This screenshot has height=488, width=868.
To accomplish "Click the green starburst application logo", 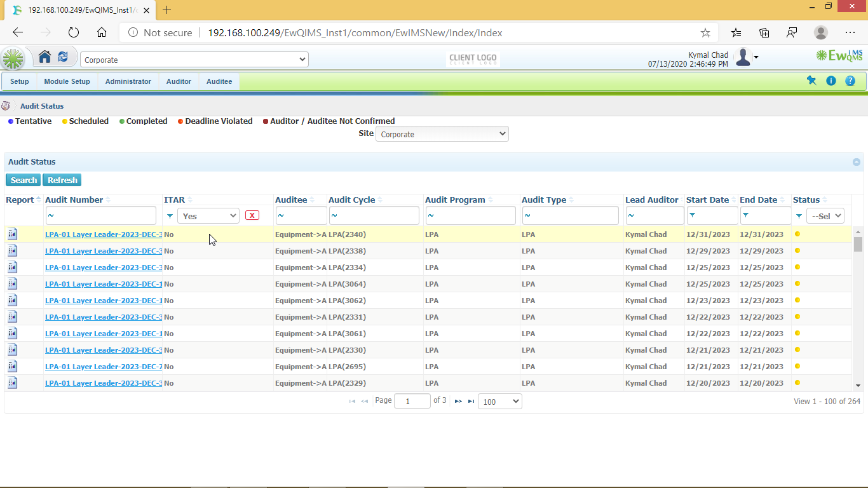I will (x=13, y=59).
